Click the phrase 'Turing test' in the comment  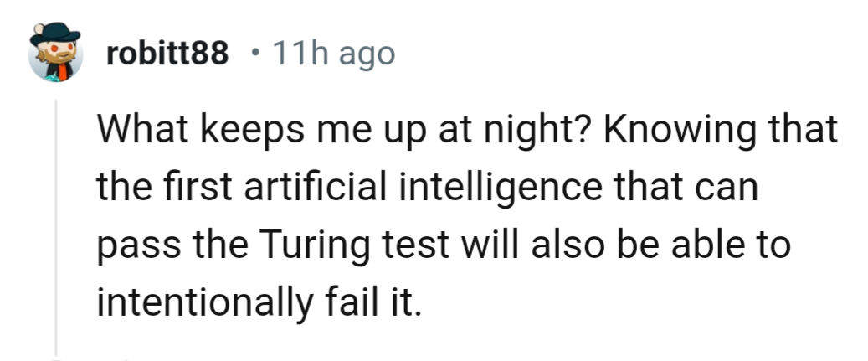(x=353, y=245)
